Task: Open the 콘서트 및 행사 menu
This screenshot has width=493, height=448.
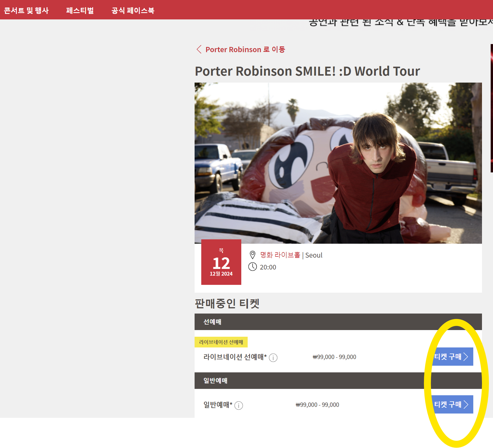Action: tap(26, 10)
